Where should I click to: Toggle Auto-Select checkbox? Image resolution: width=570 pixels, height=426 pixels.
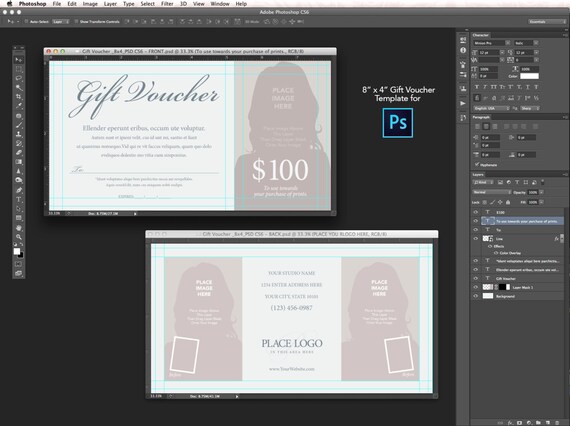[x=26, y=21]
